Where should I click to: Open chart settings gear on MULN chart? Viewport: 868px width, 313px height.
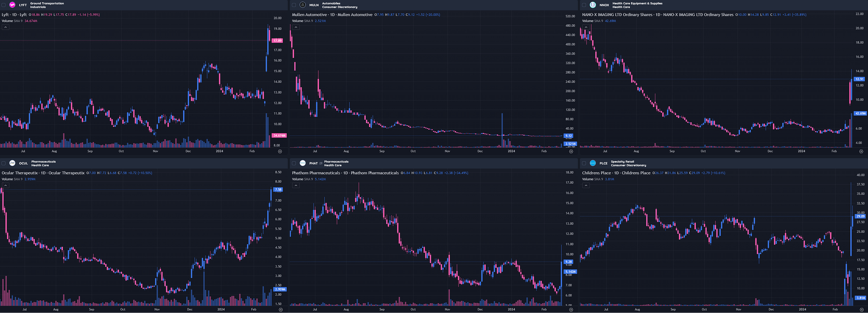point(571,152)
